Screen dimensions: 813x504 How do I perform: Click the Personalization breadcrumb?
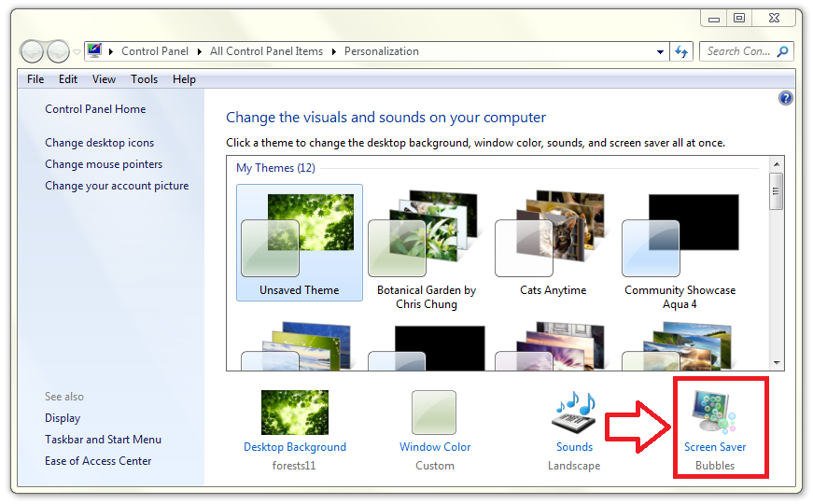[x=382, y=51]
